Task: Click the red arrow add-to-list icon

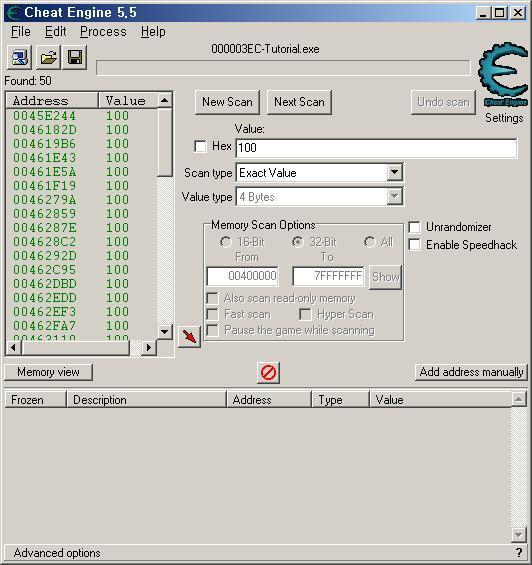Action: [189, 337]
